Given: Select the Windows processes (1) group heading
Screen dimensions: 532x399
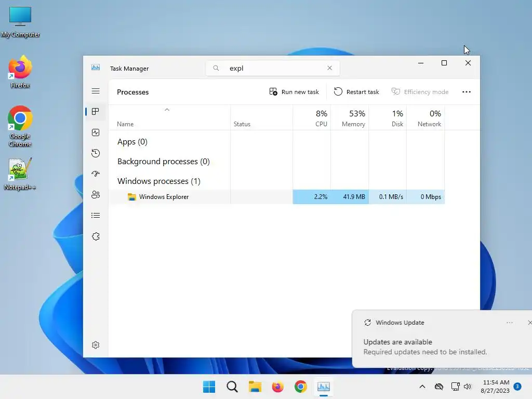Looking at the screenshot, I should (159, 181).
